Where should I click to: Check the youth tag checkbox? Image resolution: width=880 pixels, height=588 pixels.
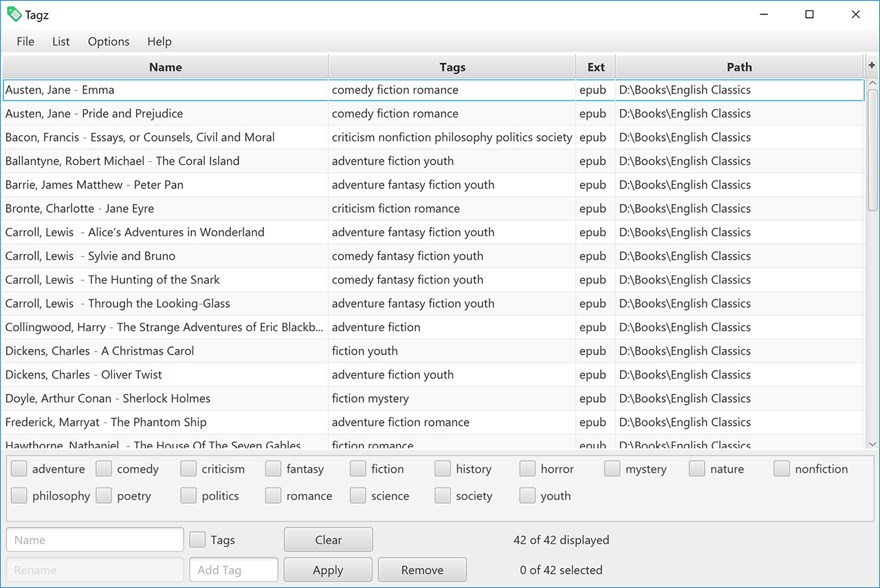coord(528,495)
